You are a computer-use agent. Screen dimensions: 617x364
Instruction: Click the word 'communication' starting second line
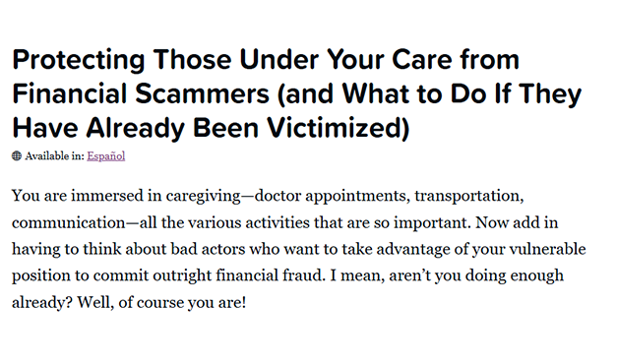[x=69, y=222]
